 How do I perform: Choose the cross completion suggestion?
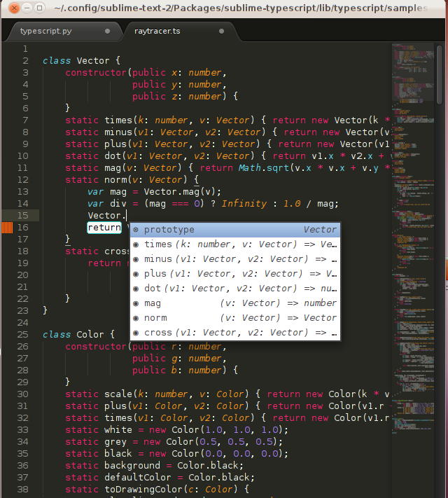click(235, 333)
